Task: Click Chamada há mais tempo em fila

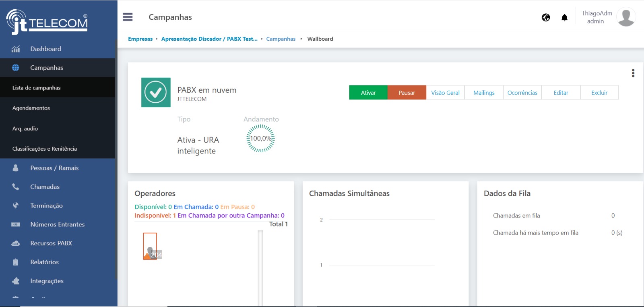Action: pos(558,232)
